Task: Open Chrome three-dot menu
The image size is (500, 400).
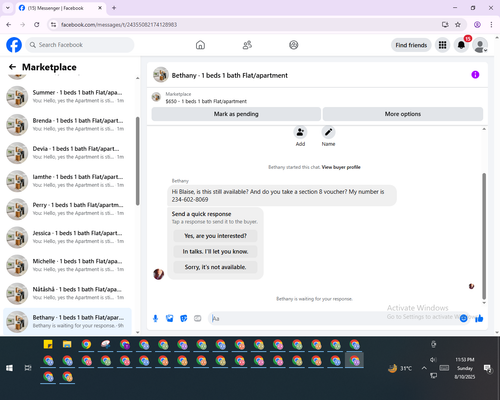Action: 491,25
